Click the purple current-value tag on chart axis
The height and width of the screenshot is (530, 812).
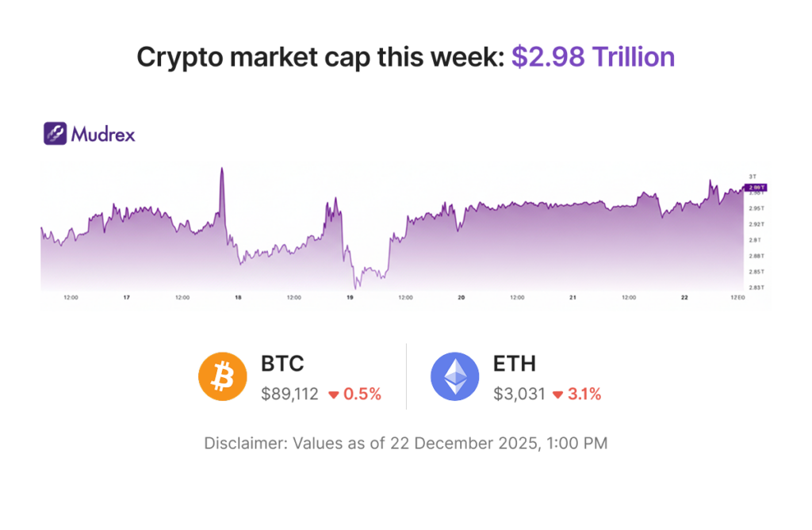[x=755, y=188]
